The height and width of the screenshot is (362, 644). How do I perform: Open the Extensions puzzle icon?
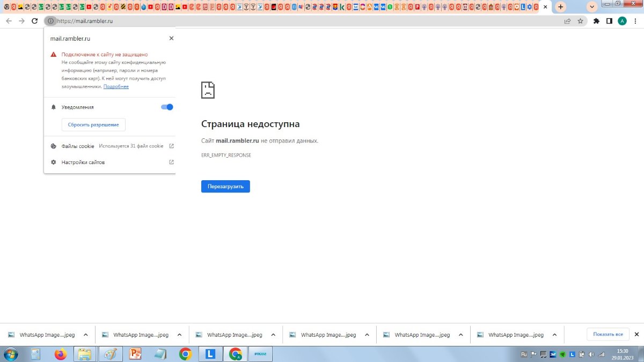(x=596, y=21)
